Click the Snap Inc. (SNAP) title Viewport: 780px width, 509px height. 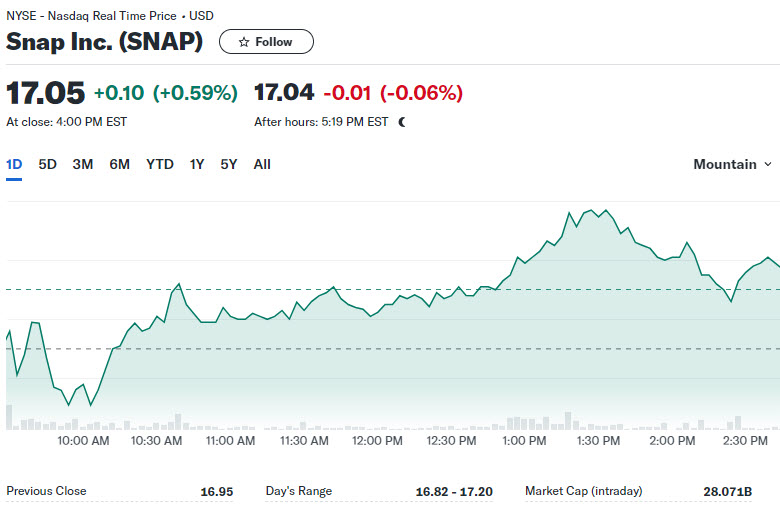(x=104, y=41)
